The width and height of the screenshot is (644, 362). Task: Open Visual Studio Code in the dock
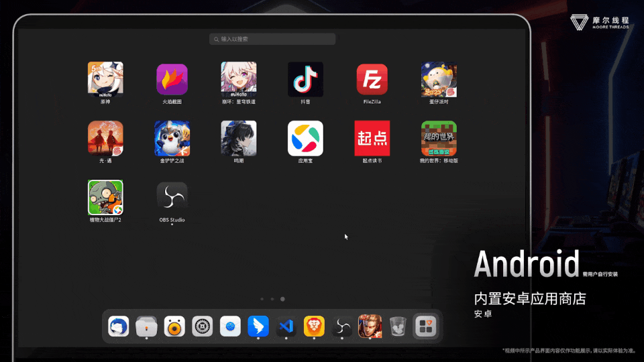pyautogui.click(x=286, y=326)
